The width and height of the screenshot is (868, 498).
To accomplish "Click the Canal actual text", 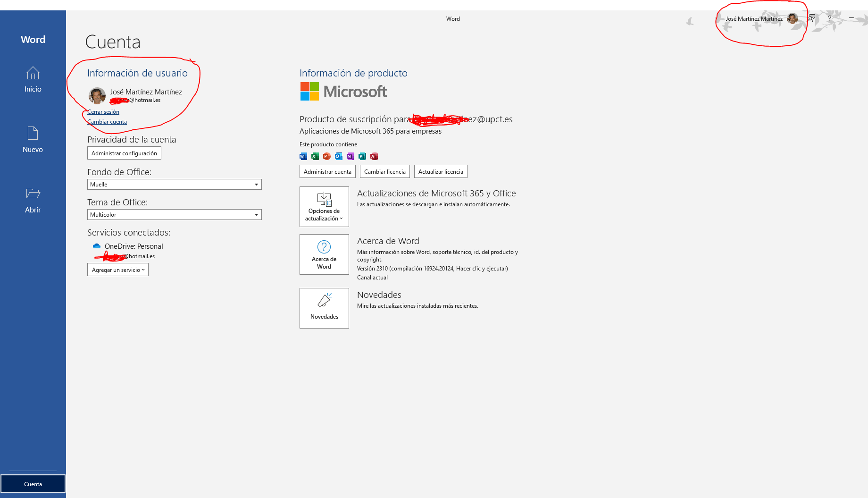I will [372, 278].
